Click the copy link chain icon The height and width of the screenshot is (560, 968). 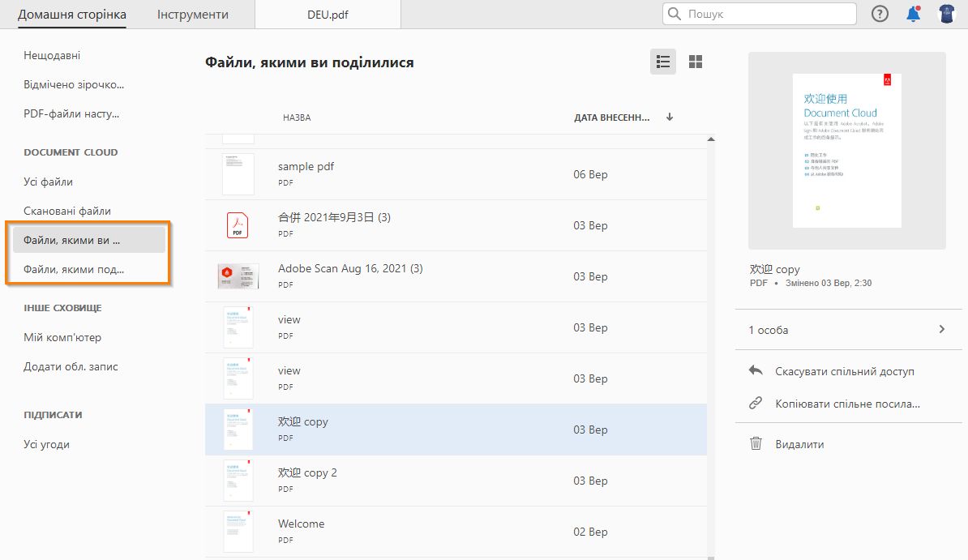pos(756,403)
